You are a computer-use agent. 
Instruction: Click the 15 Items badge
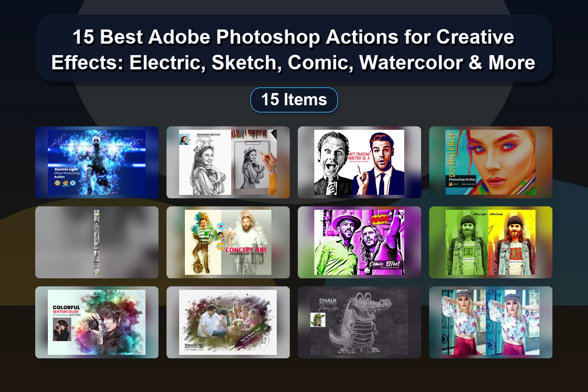pyautogui.click(x=294, y=100)
